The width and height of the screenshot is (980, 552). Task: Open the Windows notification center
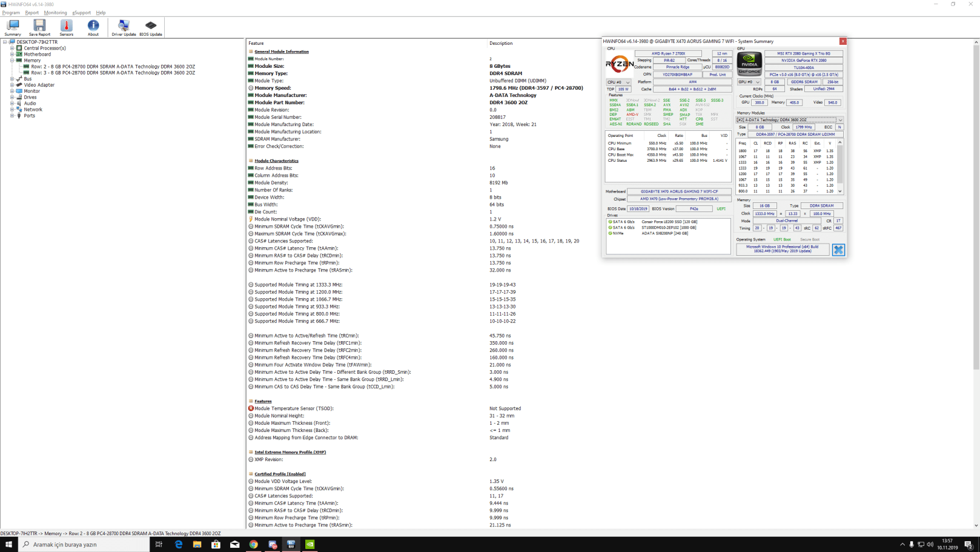968,544
